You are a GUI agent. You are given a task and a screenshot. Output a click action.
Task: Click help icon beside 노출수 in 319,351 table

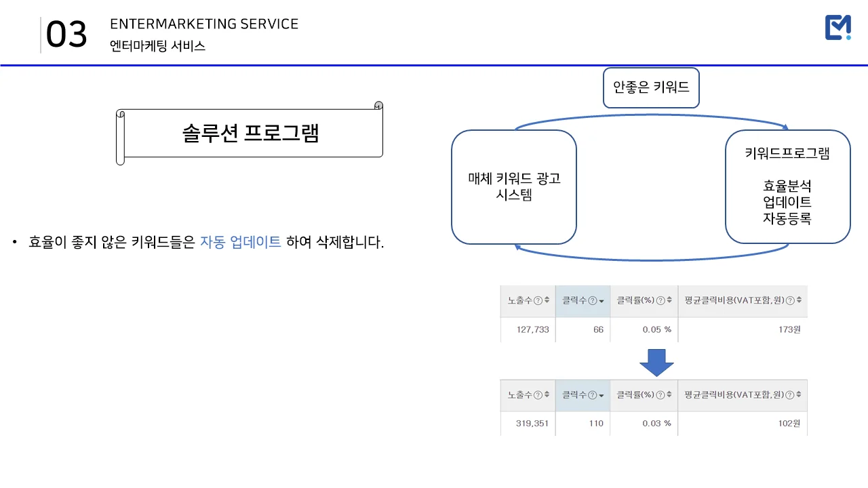click(538, 394)
